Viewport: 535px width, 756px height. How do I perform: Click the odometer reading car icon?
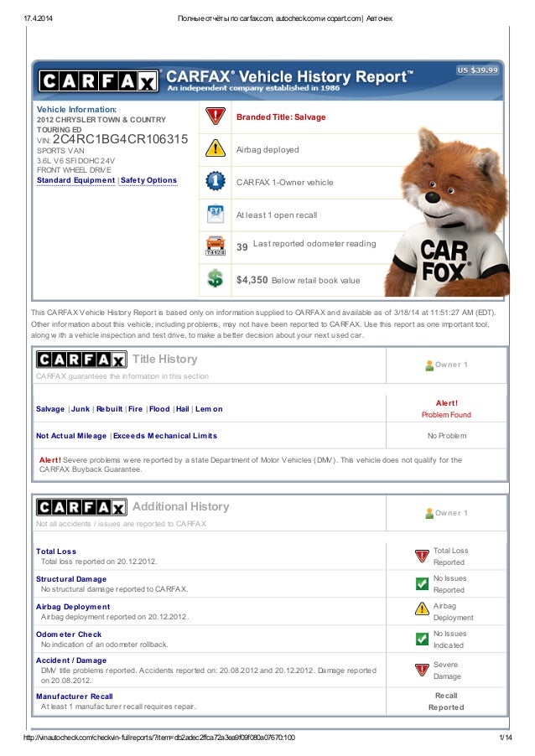[x=216, y=246]
